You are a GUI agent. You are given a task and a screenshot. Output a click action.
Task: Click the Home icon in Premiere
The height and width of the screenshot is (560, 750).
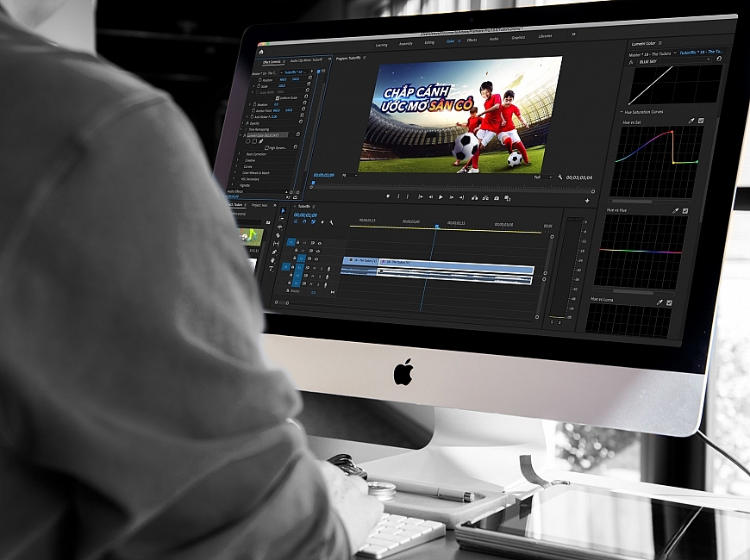pyautogui.click(x=261, y=52)
